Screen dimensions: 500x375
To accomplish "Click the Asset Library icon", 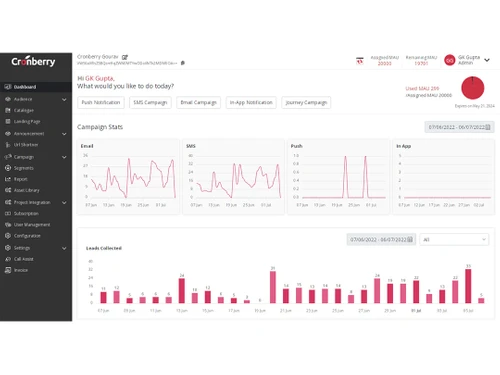I will tap(8, 190).
